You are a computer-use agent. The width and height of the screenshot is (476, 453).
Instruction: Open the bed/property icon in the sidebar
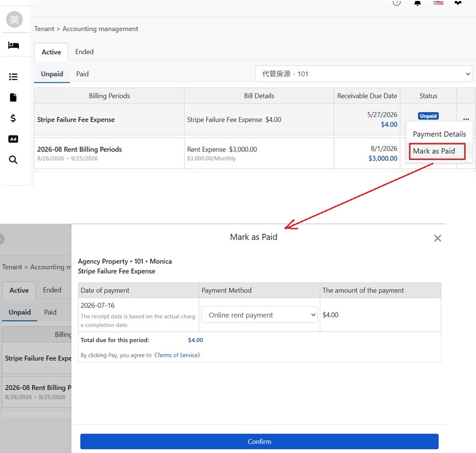[x=13, y=45]
